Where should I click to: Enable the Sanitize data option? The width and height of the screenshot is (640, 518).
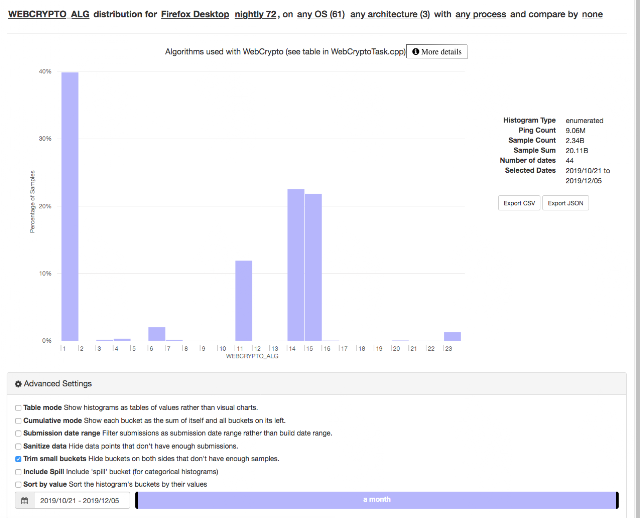point(18,446)
